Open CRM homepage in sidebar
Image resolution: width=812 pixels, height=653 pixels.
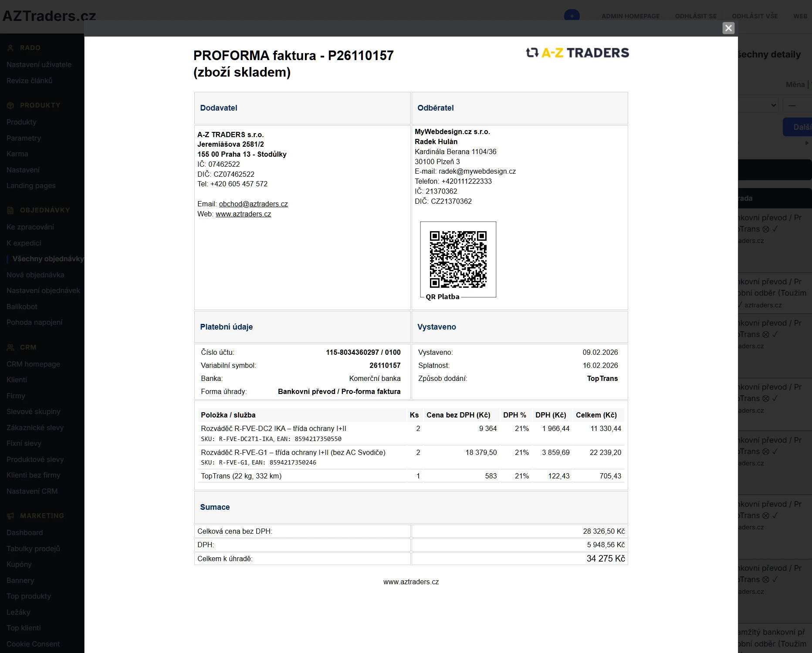click(33, 364)
